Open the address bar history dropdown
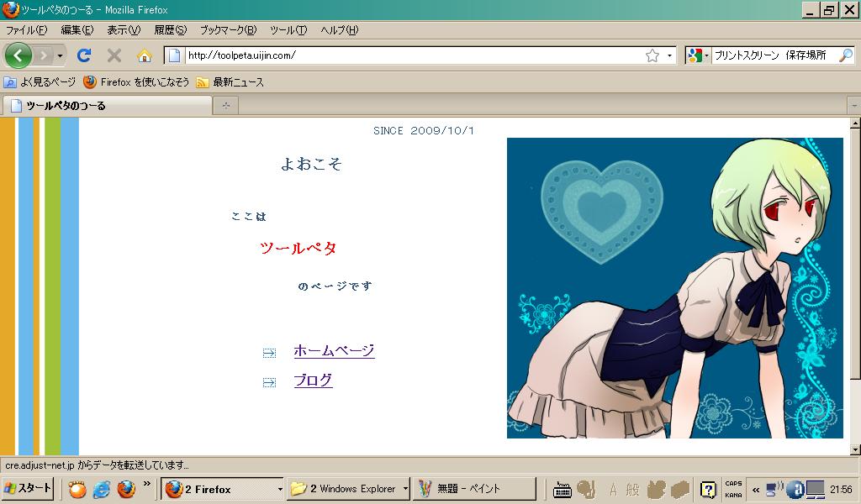The height and width of the screenshot is (504, 861). click(669, 55)
